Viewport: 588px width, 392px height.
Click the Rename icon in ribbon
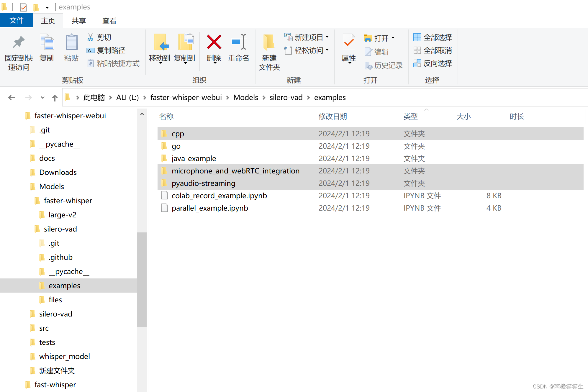click(x=238, y=42)
